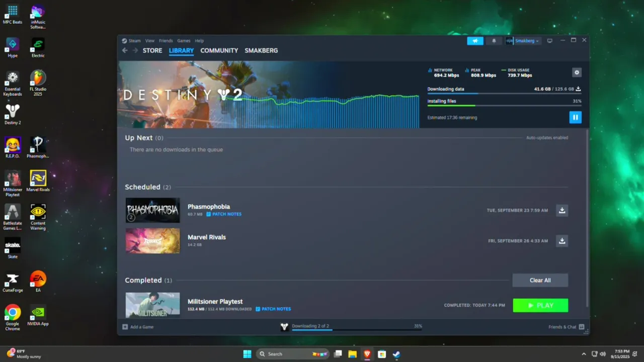Click the Militsioner Playtest thumbnail
The width and height of the screenshot is (644, 362).
[152, 305]
